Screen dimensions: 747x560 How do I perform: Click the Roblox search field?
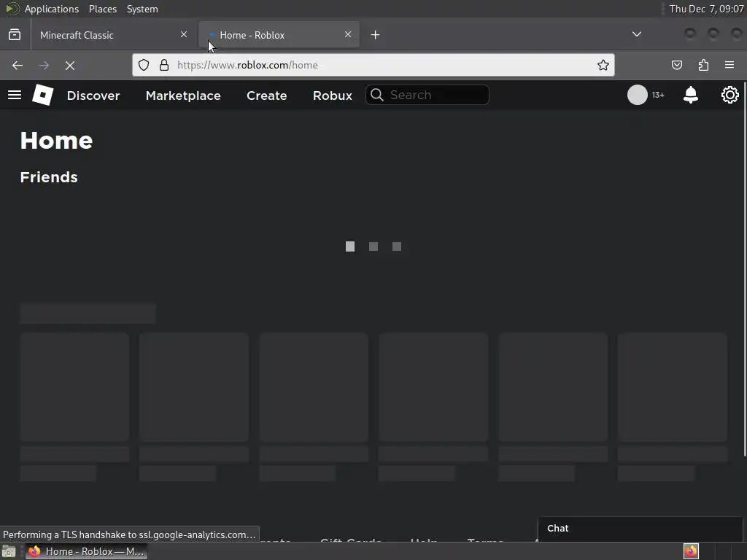tap(427, 95)
